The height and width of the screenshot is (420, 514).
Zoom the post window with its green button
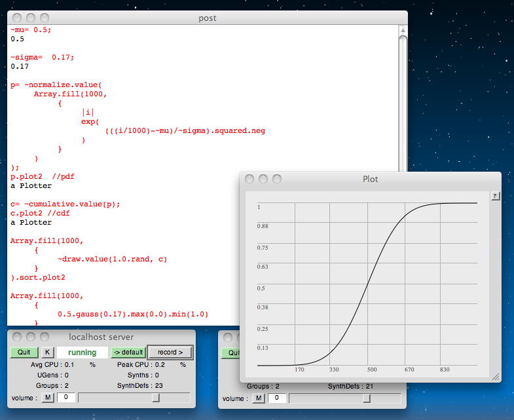45,18
